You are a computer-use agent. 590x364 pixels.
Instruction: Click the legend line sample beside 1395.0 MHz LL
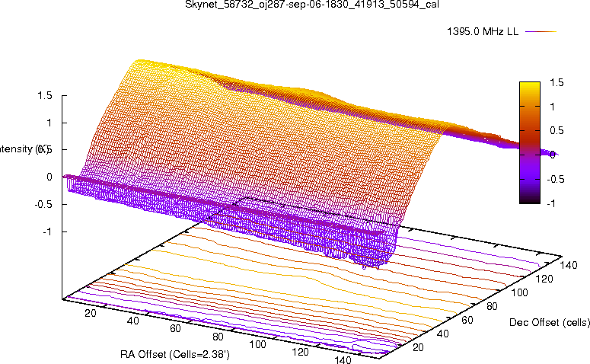tap(541, 32)
